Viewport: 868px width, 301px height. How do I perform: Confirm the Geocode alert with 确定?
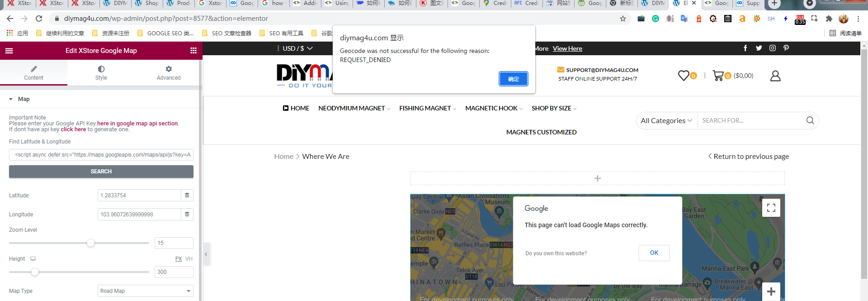[x=514, y=79]
